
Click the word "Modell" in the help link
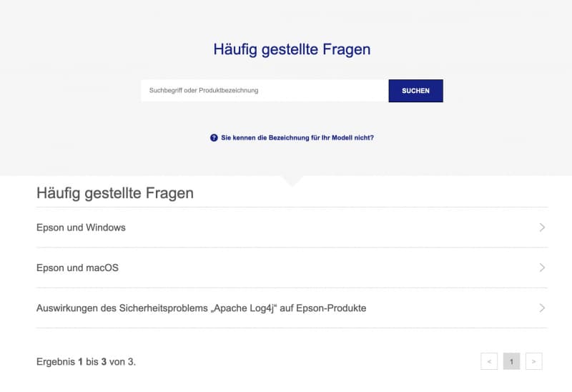tap(342, 137)
